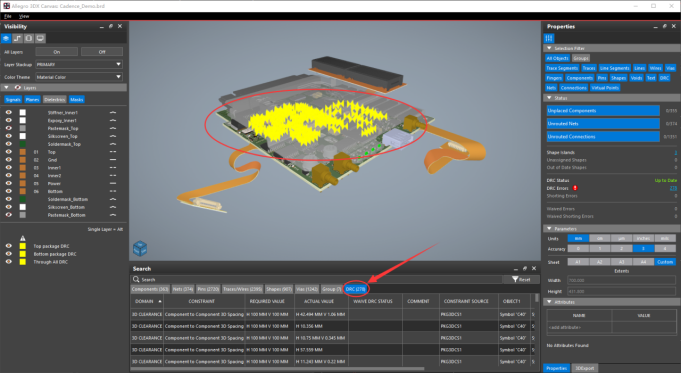Turn all layers Off

(102, 52)
